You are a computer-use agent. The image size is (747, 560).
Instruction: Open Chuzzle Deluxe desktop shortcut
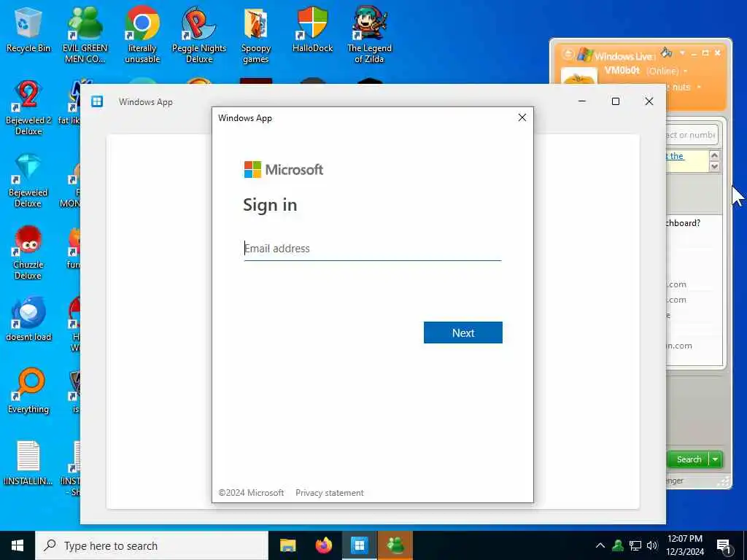[28, 252]
